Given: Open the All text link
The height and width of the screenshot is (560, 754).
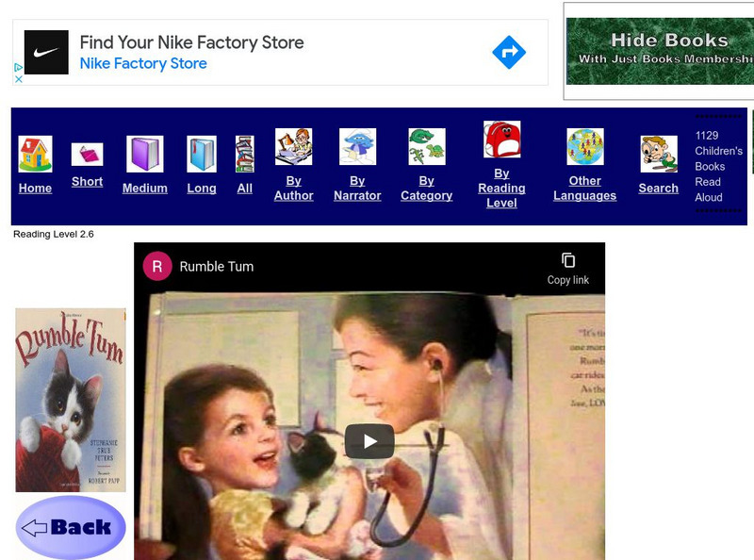Looking at the screenshot, I should (245, 189).
